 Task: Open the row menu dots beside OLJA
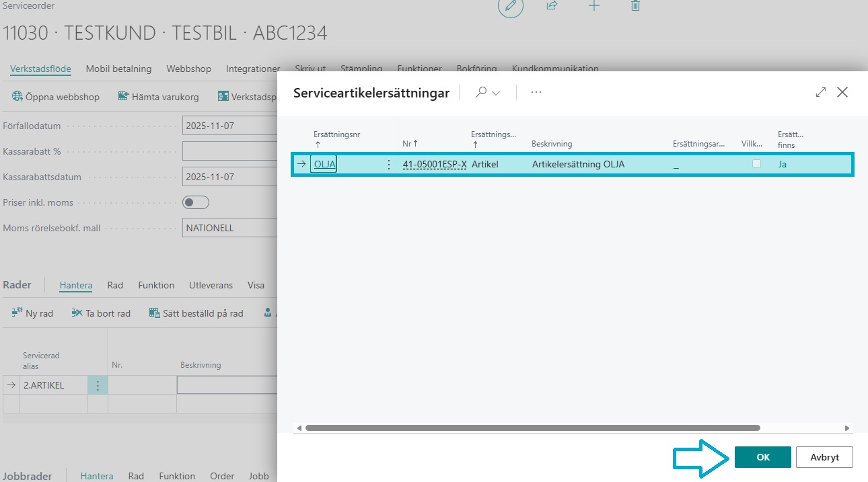tap(388, 164)
